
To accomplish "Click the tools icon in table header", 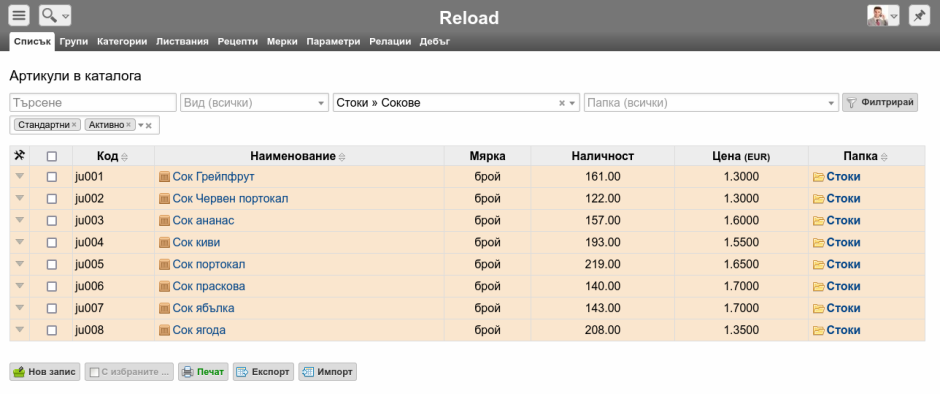I will pyautogui.click(x=19, y=156).
